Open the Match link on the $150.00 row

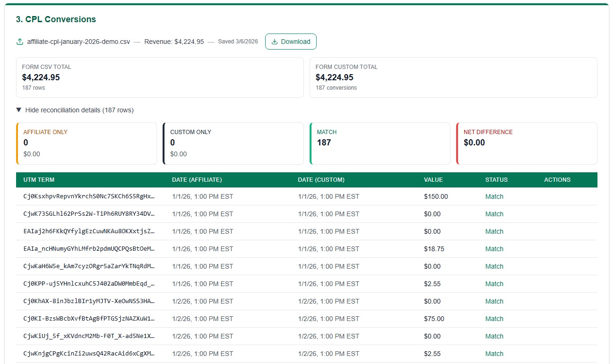coord(494,196)
